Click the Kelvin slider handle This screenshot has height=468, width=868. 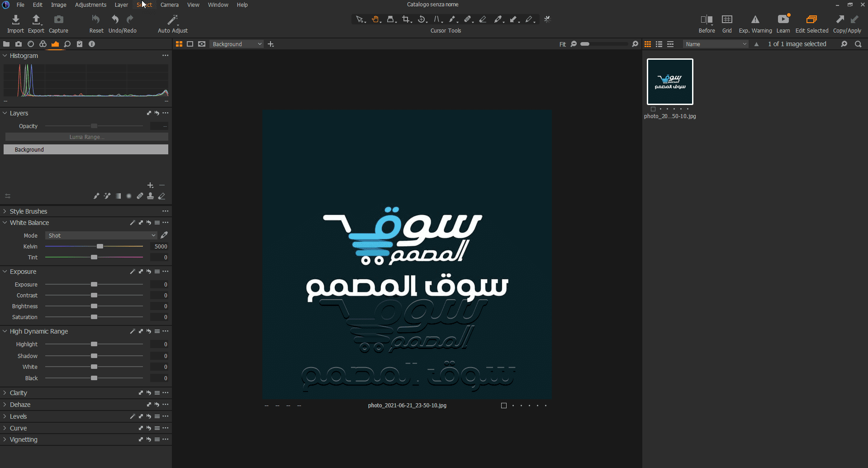point(100,246)
